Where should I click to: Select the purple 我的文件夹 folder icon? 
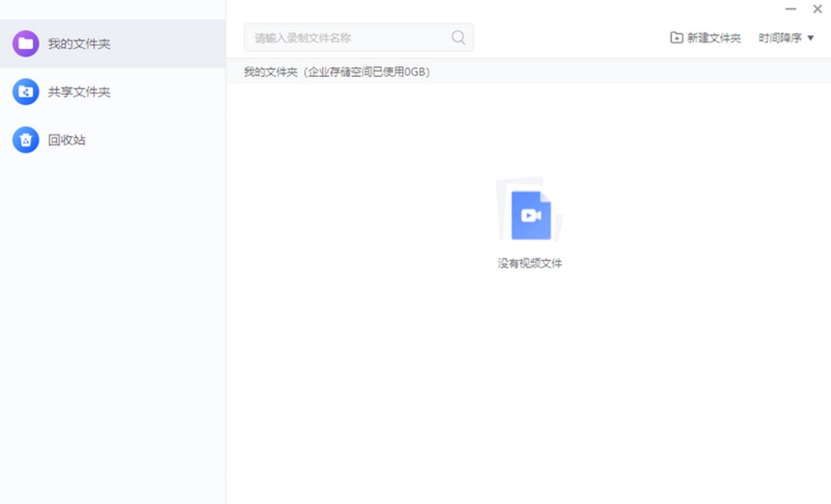pyautogui.click(x=25, y=44)
